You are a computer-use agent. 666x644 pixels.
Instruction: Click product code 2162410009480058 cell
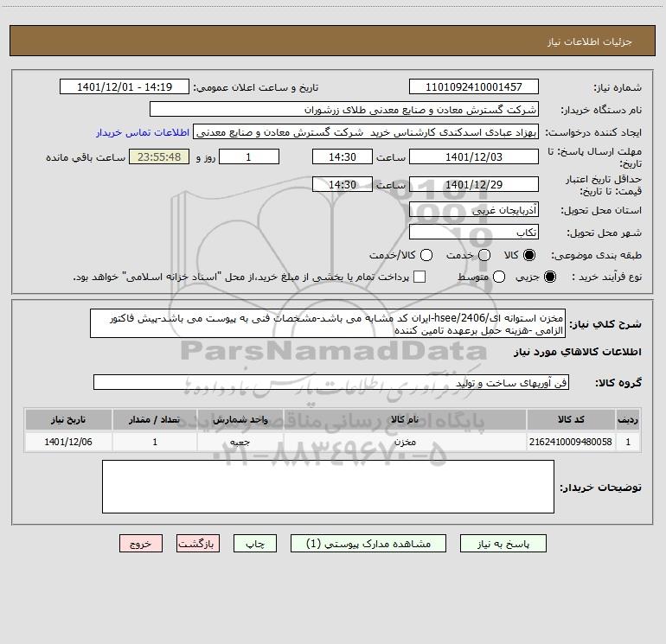571,442
